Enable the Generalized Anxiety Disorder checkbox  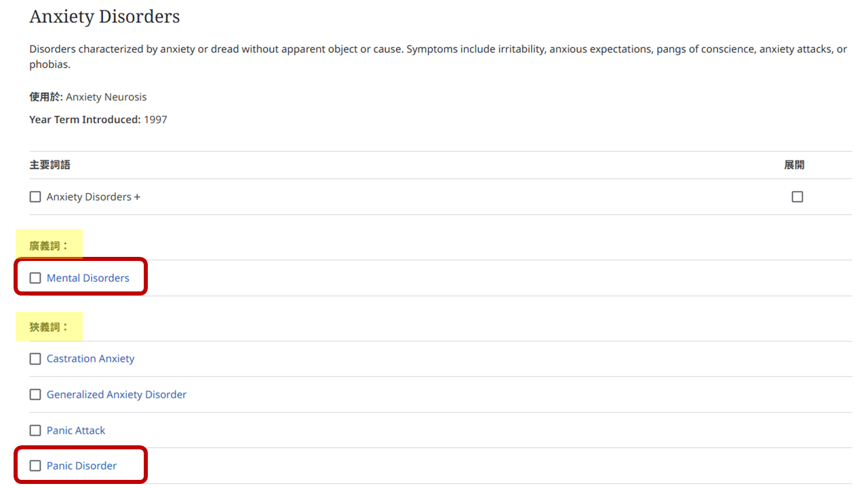[x=35, y=394]
